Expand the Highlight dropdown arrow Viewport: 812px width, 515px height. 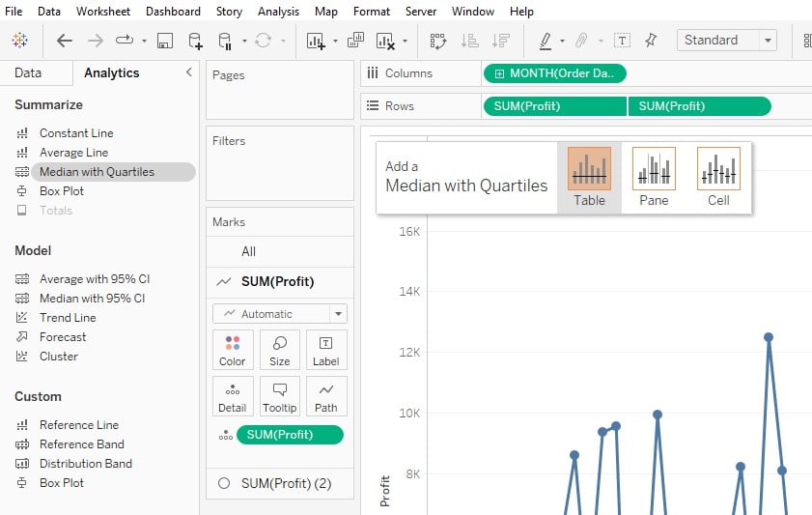tap(562, 41)
